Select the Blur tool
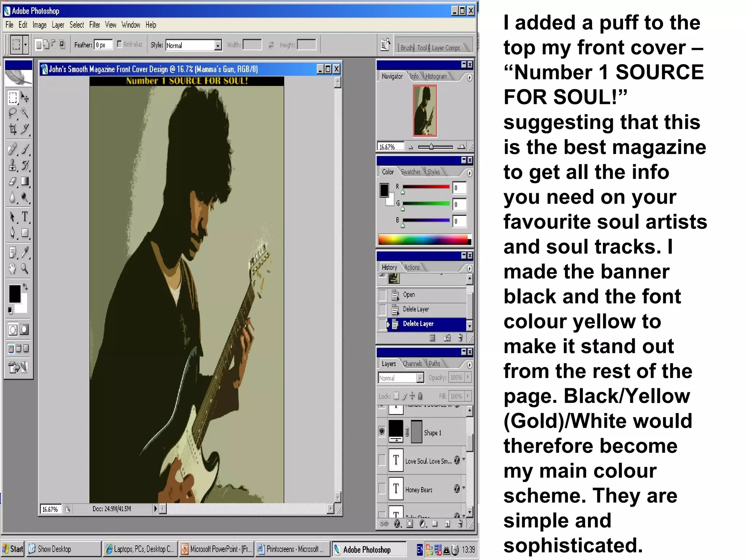The image size is (747, 560). (13, 197)
